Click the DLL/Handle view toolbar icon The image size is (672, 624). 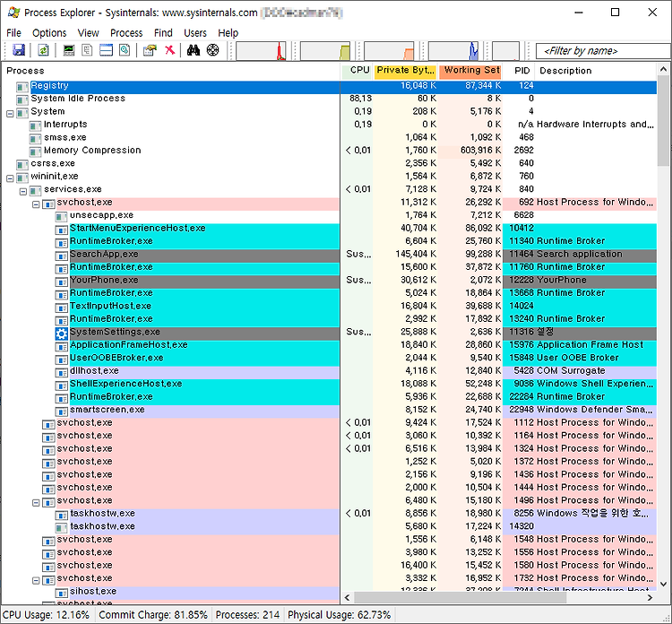point(125,50)
